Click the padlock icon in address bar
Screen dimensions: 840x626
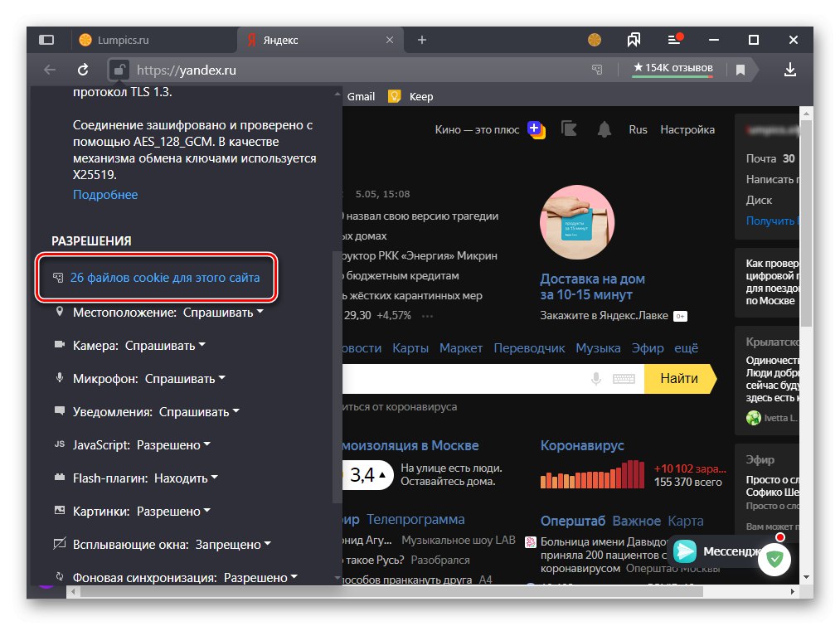coord(119,70)
